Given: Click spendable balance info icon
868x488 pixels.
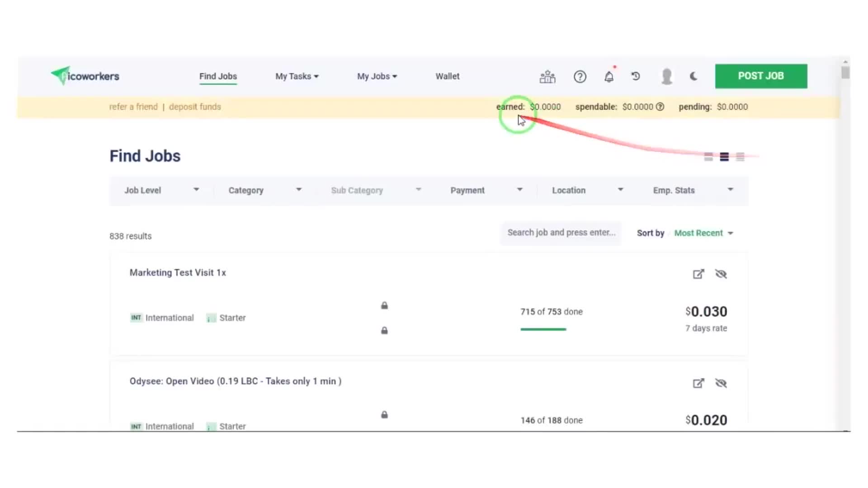Looking at the screenshot, I should pos(660,107).
